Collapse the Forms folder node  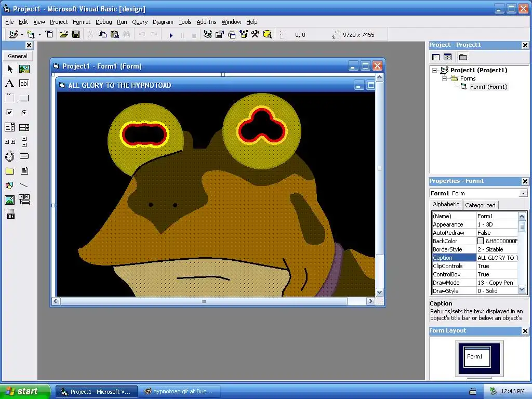pos(444,78)
